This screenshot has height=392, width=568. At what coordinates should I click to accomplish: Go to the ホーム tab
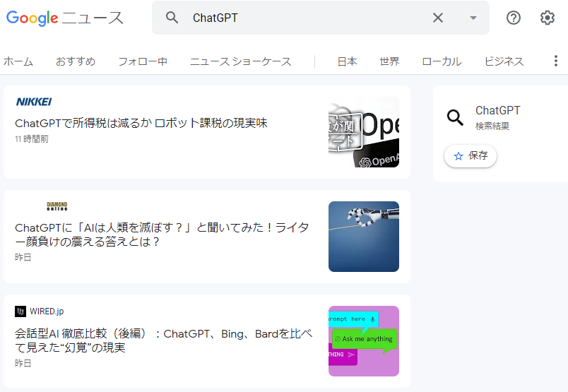[x=18, y=61]
